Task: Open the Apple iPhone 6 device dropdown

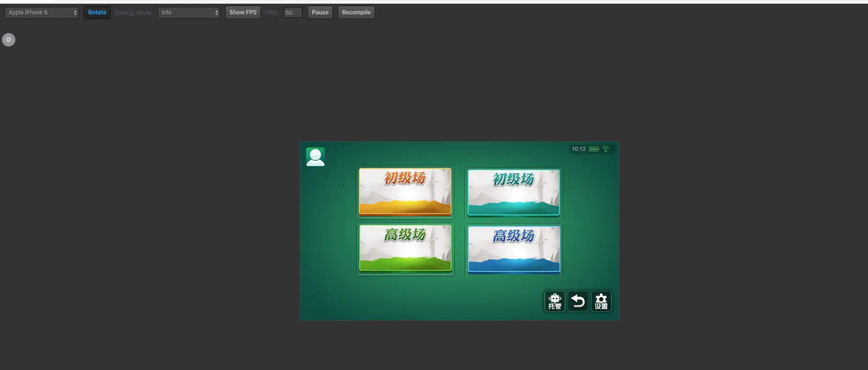Action: point(41,12)
